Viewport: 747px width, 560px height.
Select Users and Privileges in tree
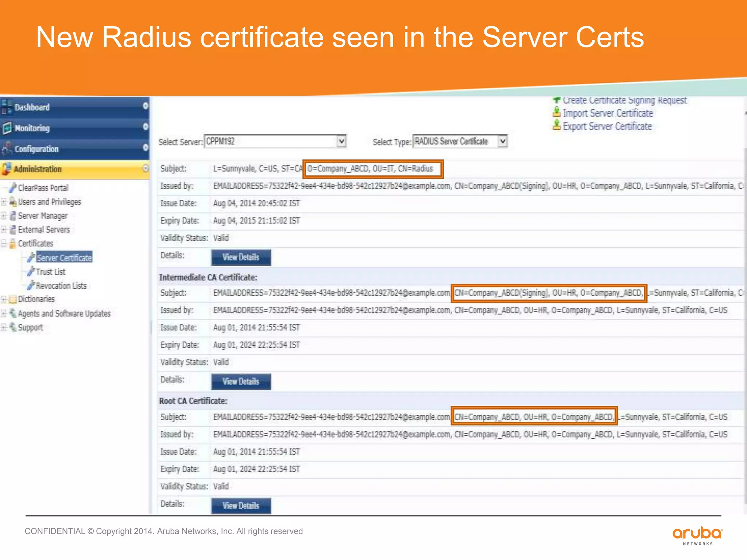click(x=50, y=202)
